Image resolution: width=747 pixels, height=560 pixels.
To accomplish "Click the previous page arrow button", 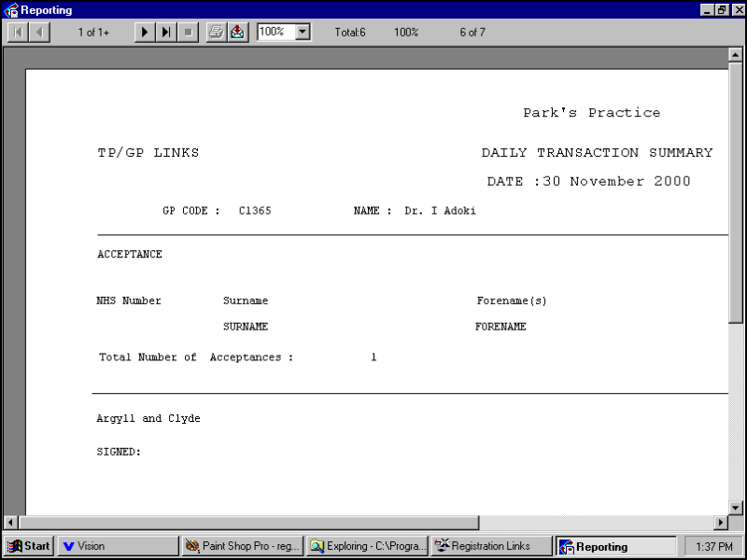I will coord(39,33).
